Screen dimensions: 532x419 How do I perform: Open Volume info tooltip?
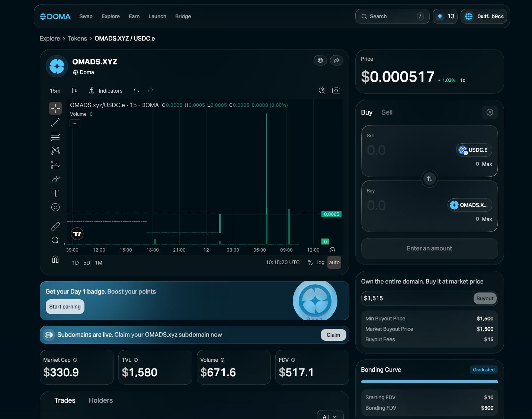click(222, 360)
